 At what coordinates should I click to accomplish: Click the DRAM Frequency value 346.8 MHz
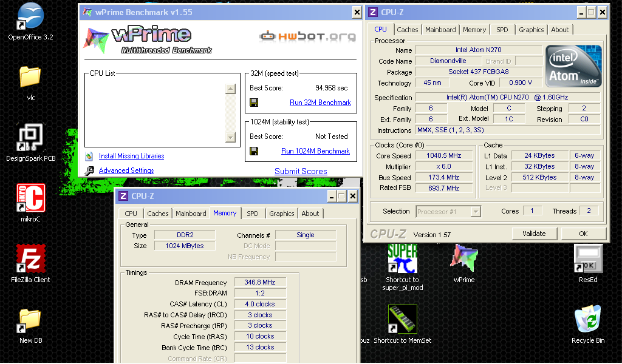pyautogui.click(x=260, y=283)
